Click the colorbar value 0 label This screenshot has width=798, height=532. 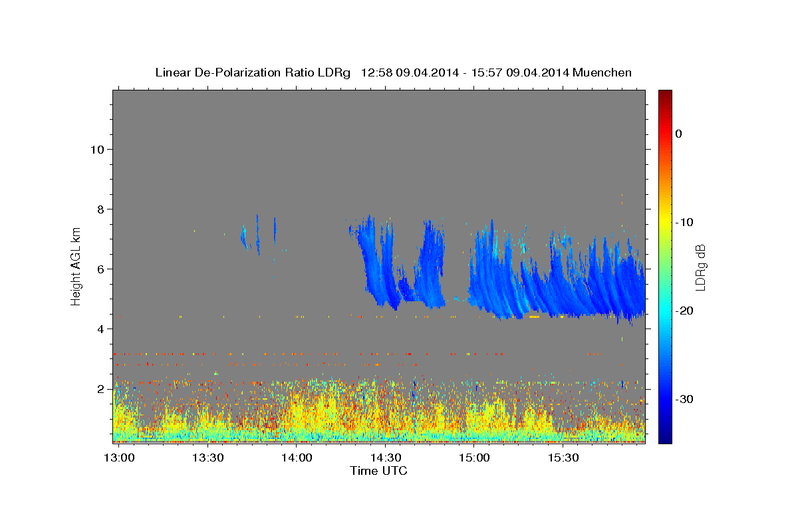tap(678, 134)
